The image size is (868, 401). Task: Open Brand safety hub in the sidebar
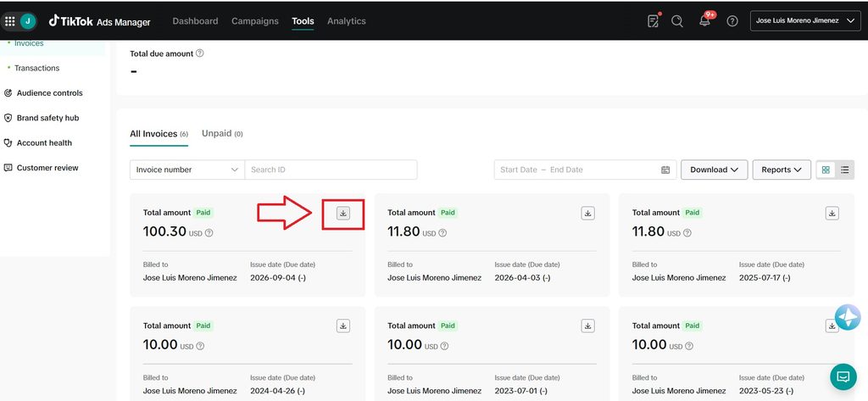[47, 118]
